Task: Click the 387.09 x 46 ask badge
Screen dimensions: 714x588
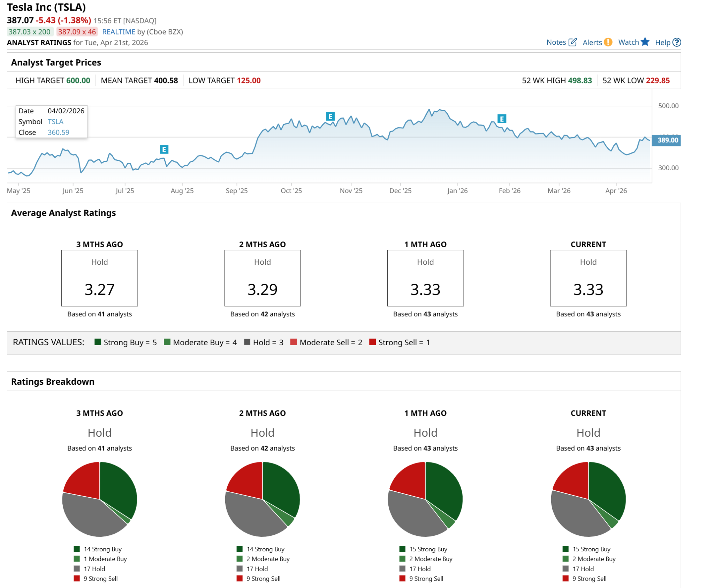Action: 77,32
